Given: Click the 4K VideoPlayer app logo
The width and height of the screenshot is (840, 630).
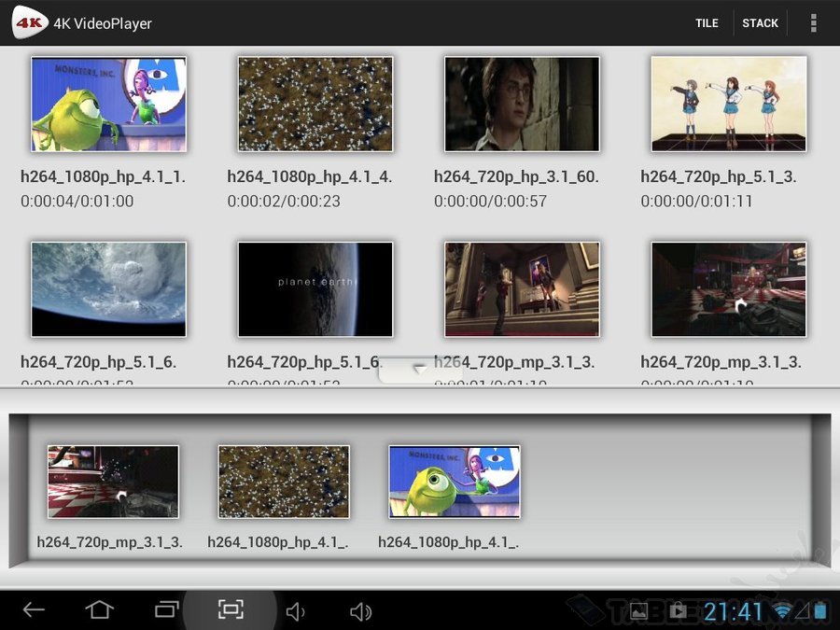Looking at the screenshot, I should (30, 22).
